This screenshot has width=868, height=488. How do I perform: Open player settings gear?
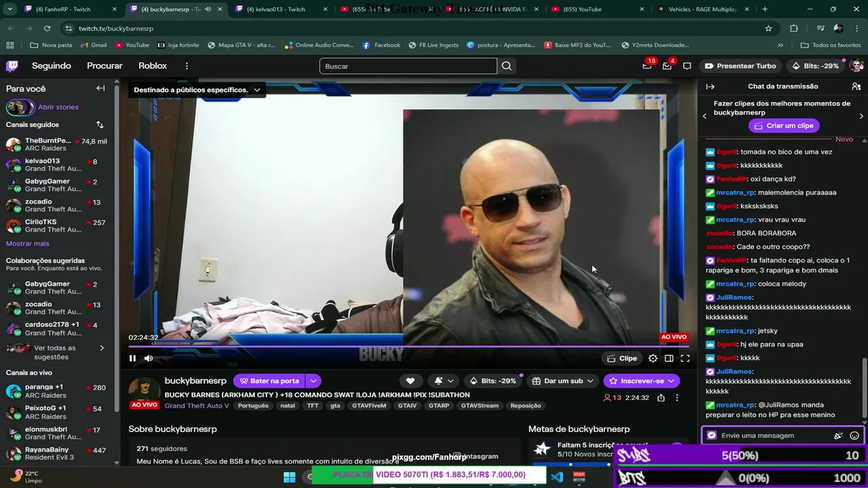click(x=652, y=359)
